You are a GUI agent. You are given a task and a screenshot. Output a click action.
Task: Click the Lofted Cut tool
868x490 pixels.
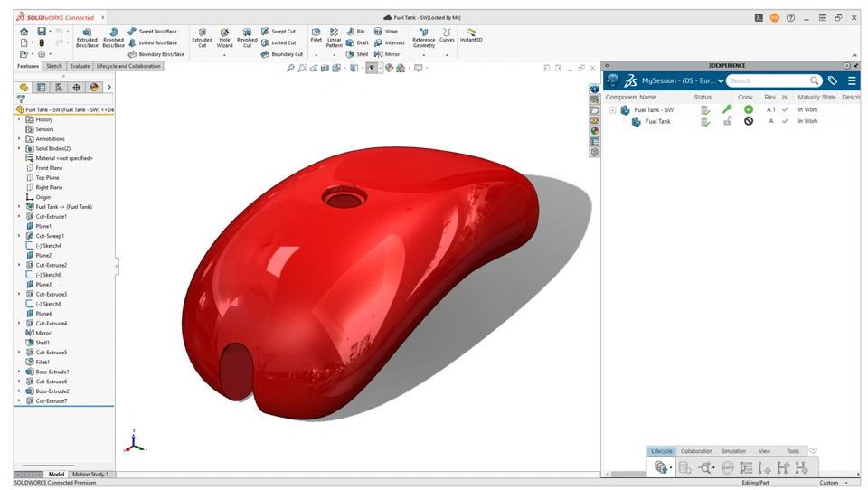(x=279, y=42)
